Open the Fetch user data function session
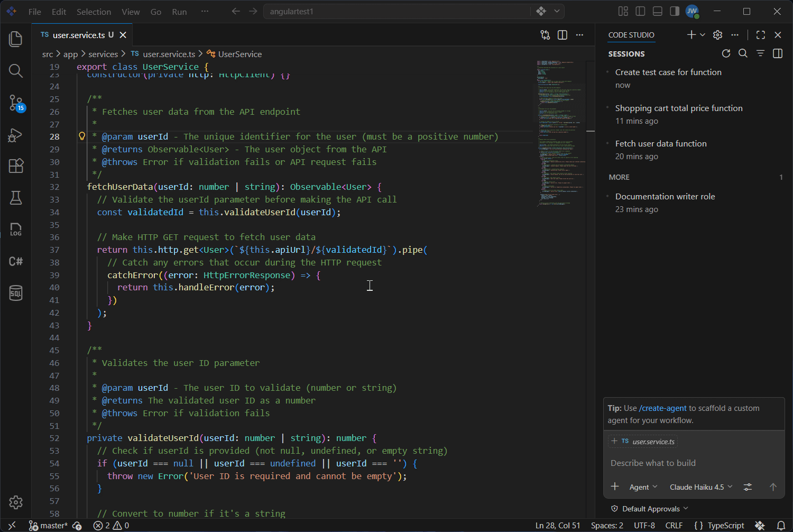Screen dimensions: 793x532 [694, 150]
